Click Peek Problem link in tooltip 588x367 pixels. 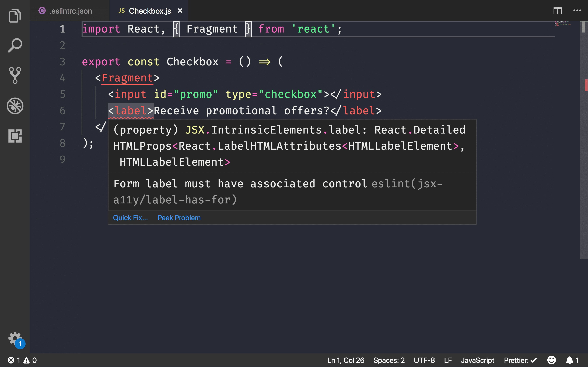pyautogui.click(x=179, y=217)
